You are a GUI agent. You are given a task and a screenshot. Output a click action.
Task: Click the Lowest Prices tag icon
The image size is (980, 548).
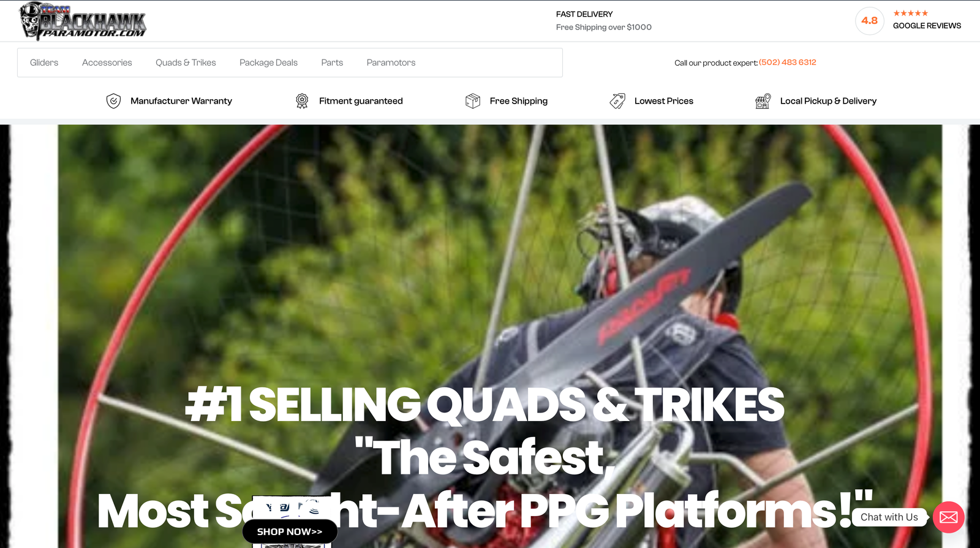click(617, 101)
